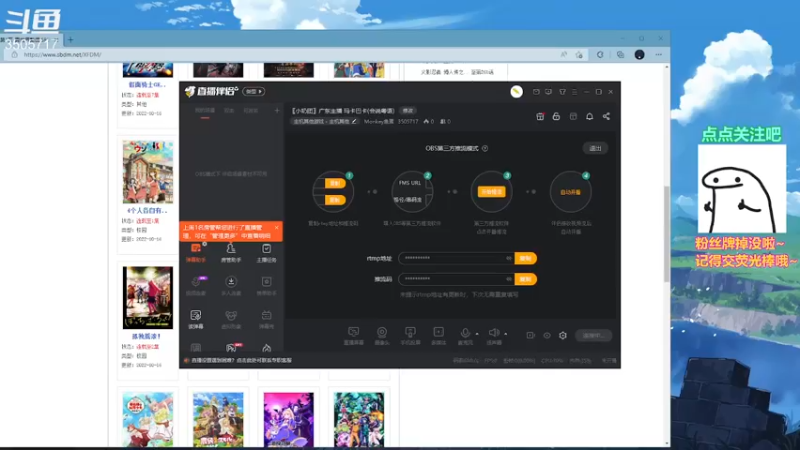800x450 pixels.
Task: Click the record video icon next to the settings gear
Action: [x=531, y=335]
